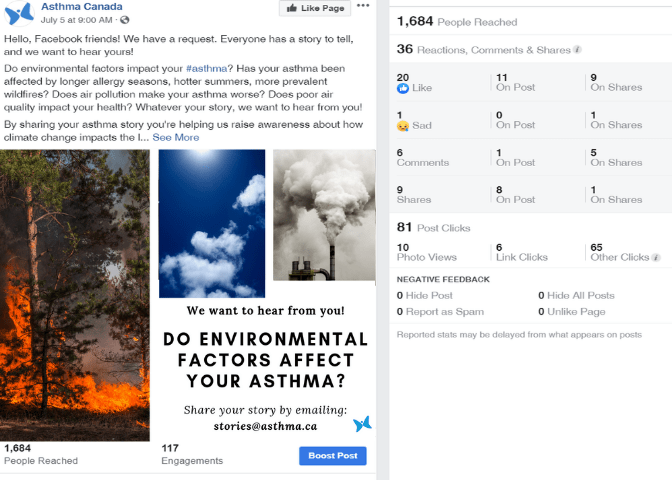Image resolution: width=672 pixels, height=480 pixels.
Task: Click the #asthma hashtag link
Action: point(206,67)
